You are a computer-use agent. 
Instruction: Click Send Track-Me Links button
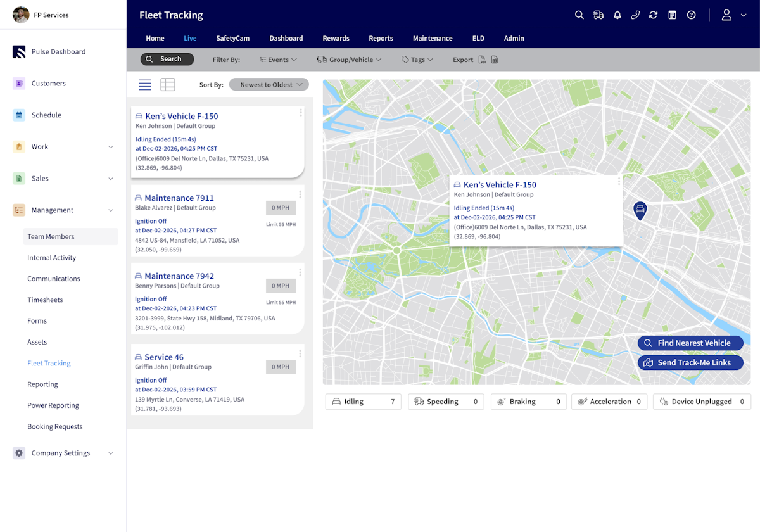click(690, 363)
